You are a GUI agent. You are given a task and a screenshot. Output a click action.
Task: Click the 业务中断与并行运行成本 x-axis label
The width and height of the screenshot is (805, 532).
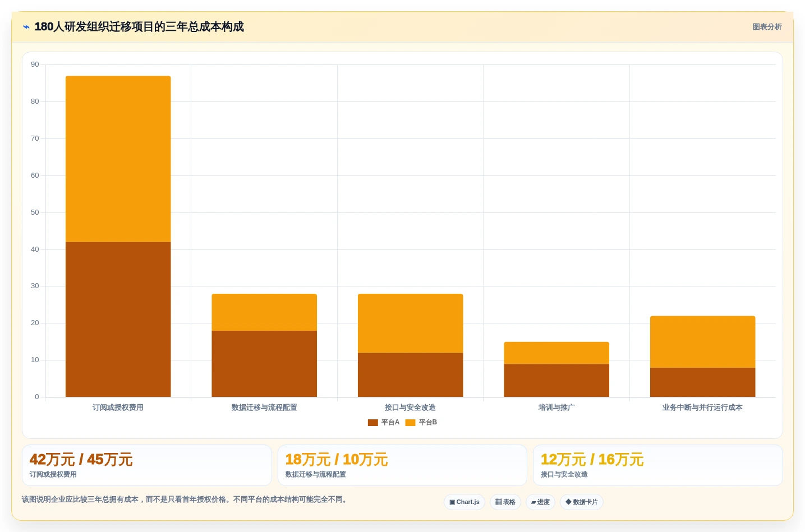pyautogui.click(x=703, y=408)
